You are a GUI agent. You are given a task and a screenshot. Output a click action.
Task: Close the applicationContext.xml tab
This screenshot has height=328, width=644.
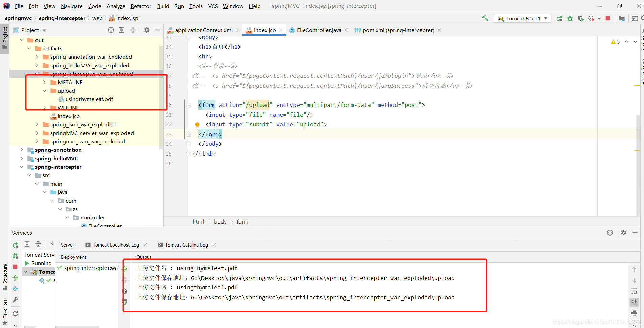pyautogui.click(x=238, y=30)
